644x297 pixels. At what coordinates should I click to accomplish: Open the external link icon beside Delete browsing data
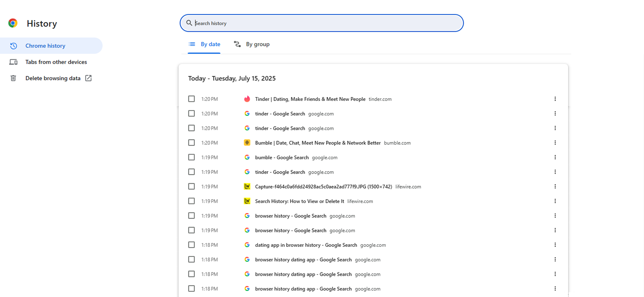88,78
